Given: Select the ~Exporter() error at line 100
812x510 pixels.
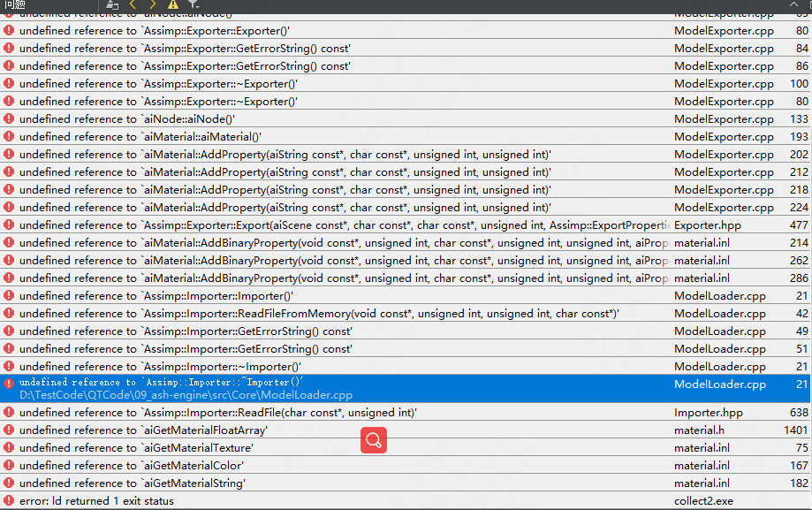Looking at the screenshot, I should (x=406, y=83).
